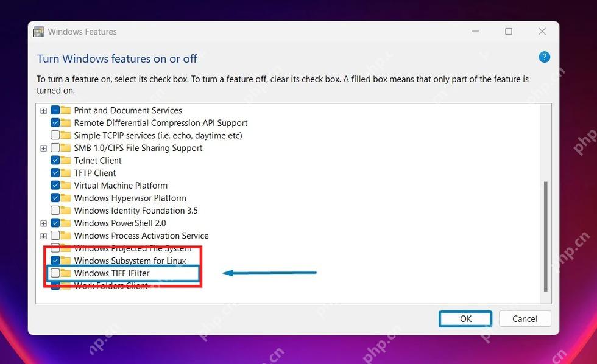Select the Windows TIFF IFilter label

pyautogui.click(x=111, y=273)
